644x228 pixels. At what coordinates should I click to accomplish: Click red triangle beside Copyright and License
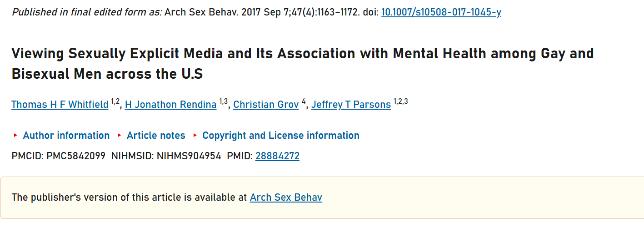pyautogui.click(x=195, y=136)
